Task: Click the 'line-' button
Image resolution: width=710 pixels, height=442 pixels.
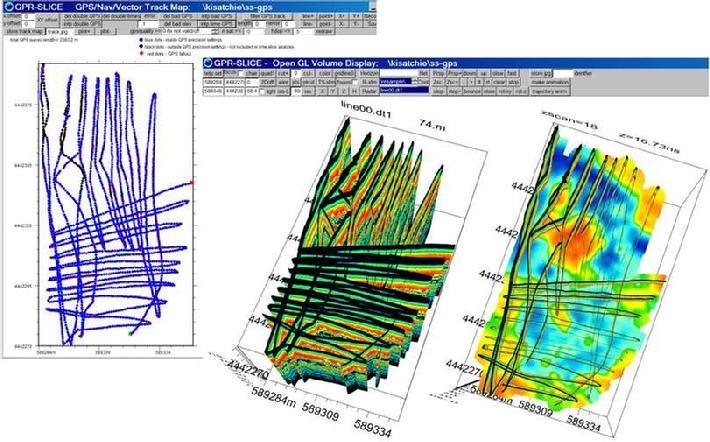Action: 308,24
